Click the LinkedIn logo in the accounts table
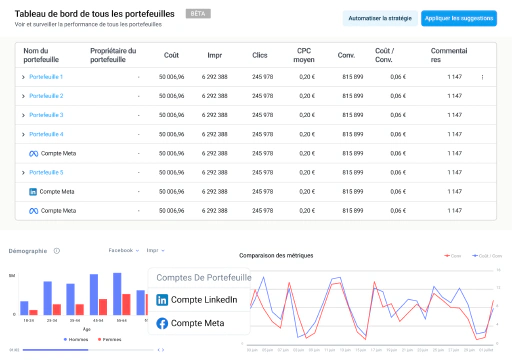 pyautogui.click(x=33, y=192)
